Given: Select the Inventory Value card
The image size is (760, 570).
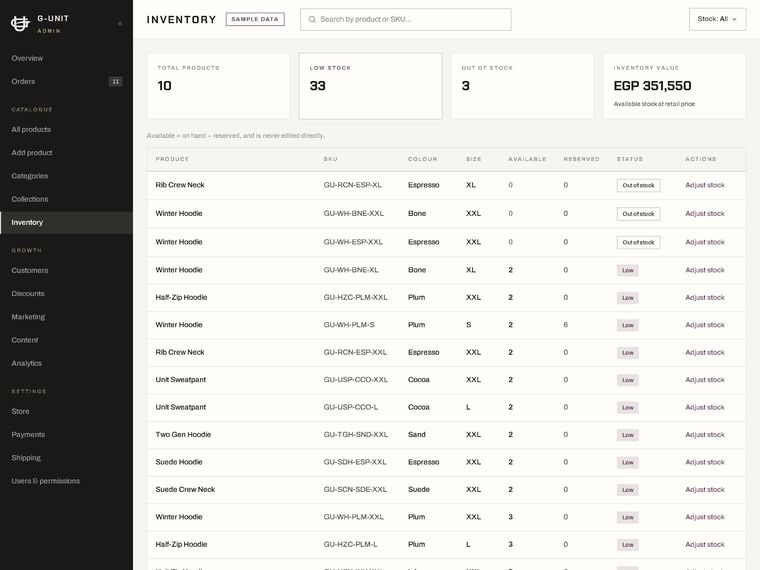Looking at the screenshot, I should coord(674,86).
